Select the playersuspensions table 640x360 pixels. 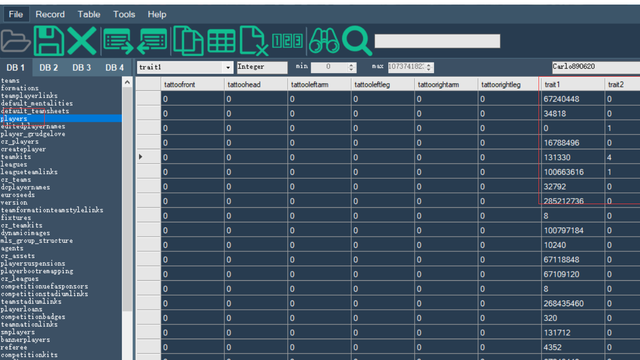pyautogui.click(x=33, y=264)
